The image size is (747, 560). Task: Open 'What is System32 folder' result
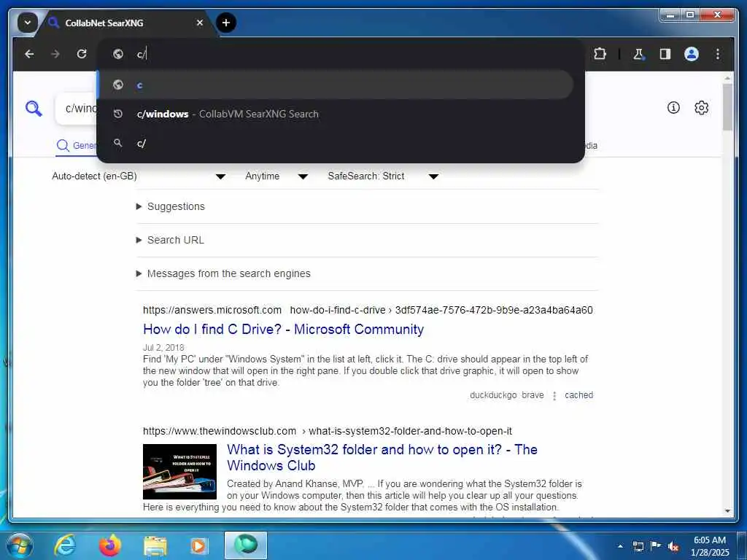pyautogui.click(x=382, y=457)
